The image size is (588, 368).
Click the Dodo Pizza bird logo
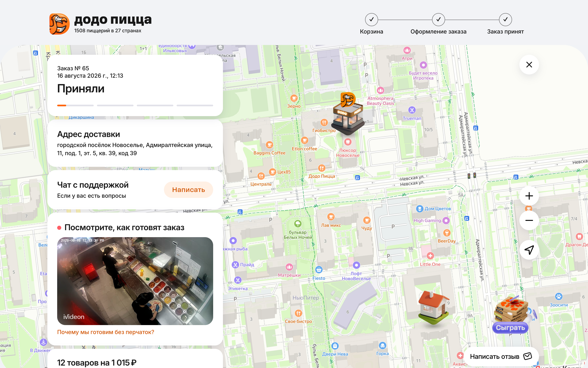(60, 24)
